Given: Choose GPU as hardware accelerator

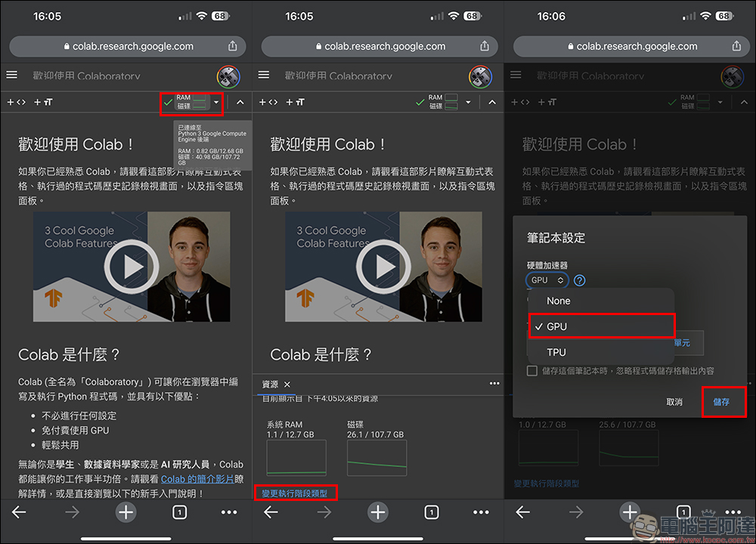Looking at the screenshot, I should click(x=601, y=326).
